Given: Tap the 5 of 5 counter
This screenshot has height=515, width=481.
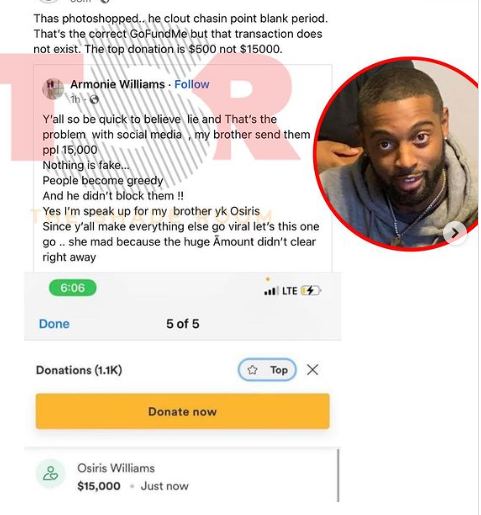Looking at the screenshot, I should coord(183,324).
